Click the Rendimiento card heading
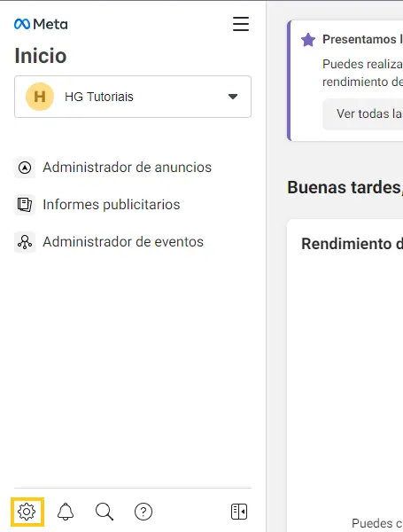The image size is (403, 532). [353, 244]
